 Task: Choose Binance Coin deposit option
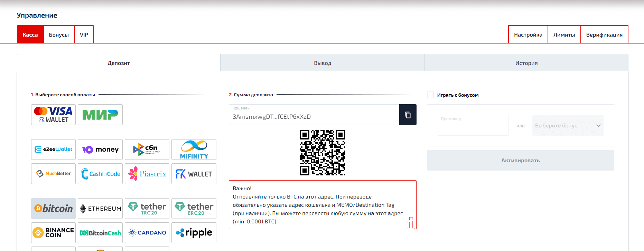[53, 233]
